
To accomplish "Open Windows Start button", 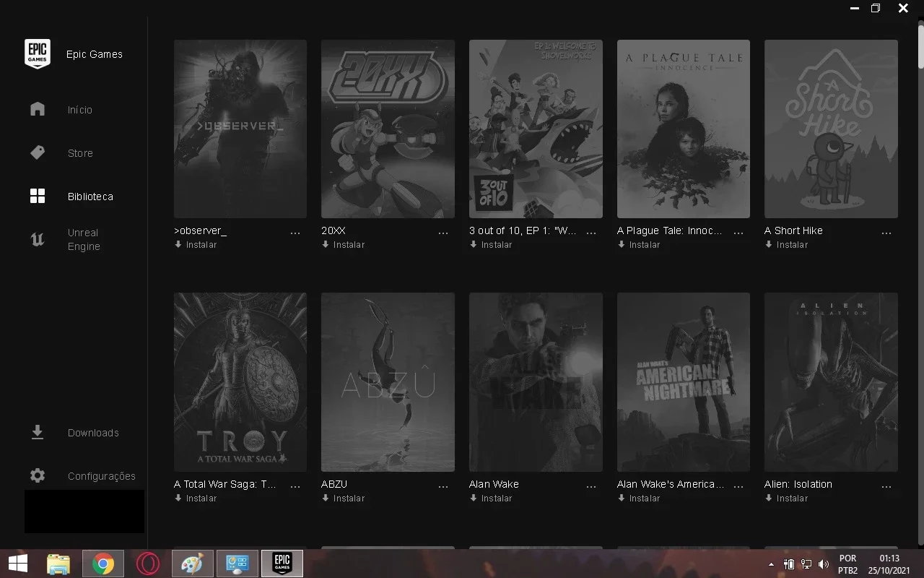I will (x=17, y=564).
